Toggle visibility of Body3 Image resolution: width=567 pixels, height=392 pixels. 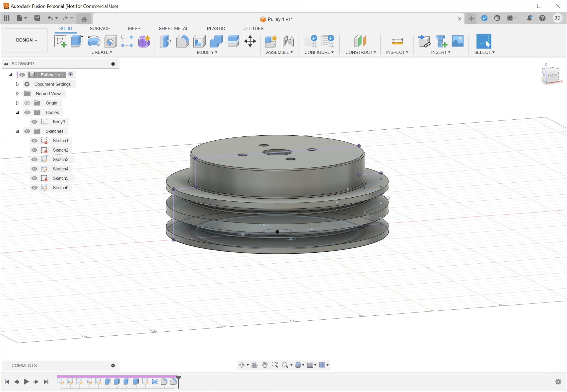tap(34, 122)
